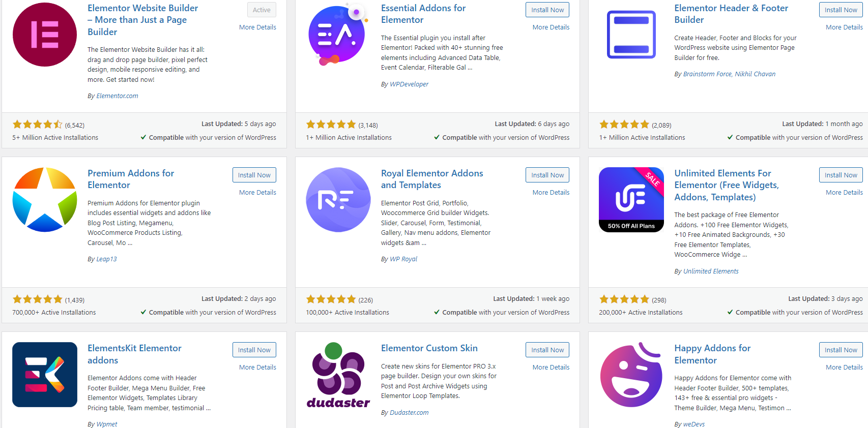Click the Elementor.com author link

pyautogui.click(x=117, y=96)
